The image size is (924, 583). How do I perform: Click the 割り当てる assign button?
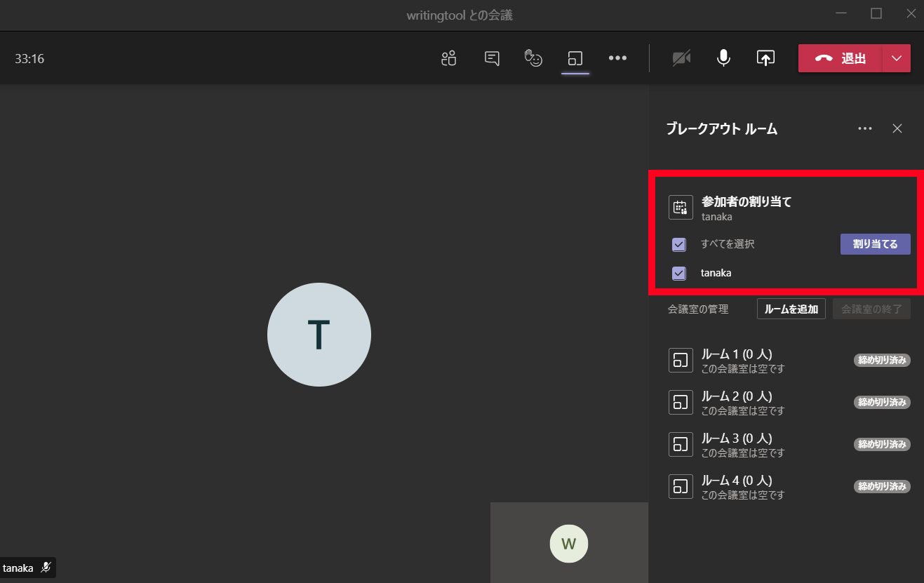tap(875, 244)
